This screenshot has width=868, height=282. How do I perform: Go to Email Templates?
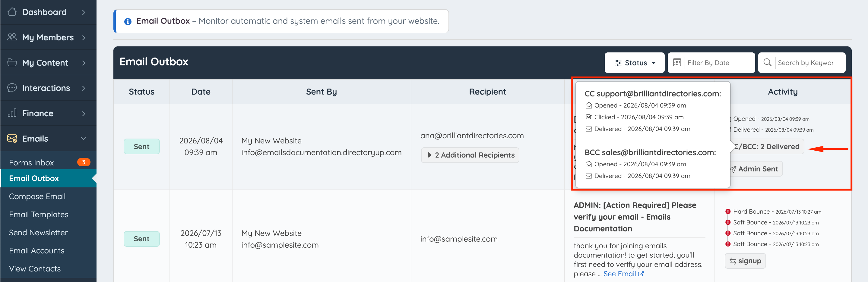pyautogui.click(x=39, y=215)
